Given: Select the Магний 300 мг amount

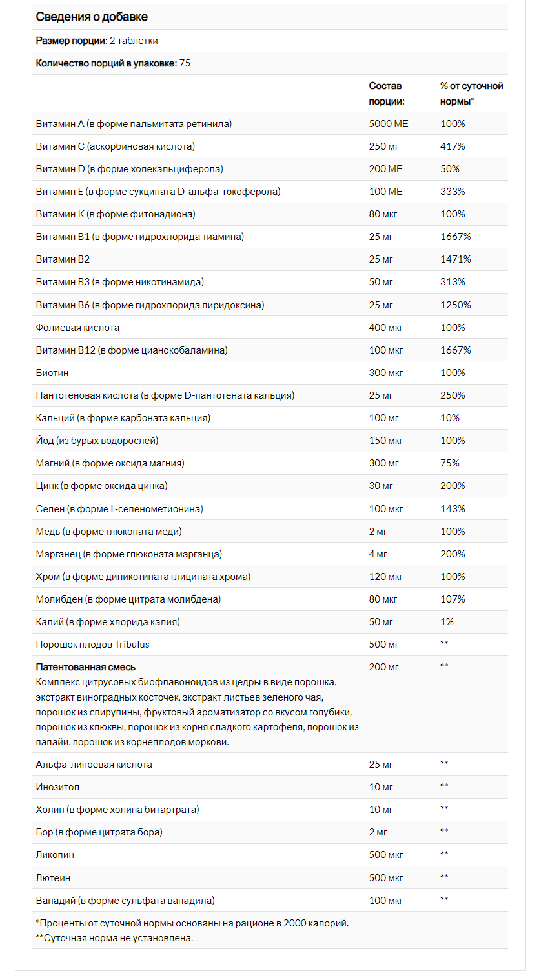Looking at the screenshot, I should pyautogui.click(x=383, y=463).
